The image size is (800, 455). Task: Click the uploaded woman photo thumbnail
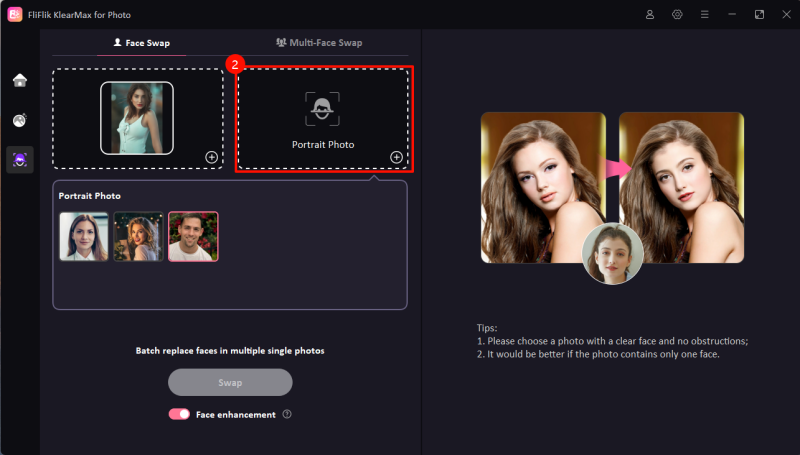click(137, 118)
